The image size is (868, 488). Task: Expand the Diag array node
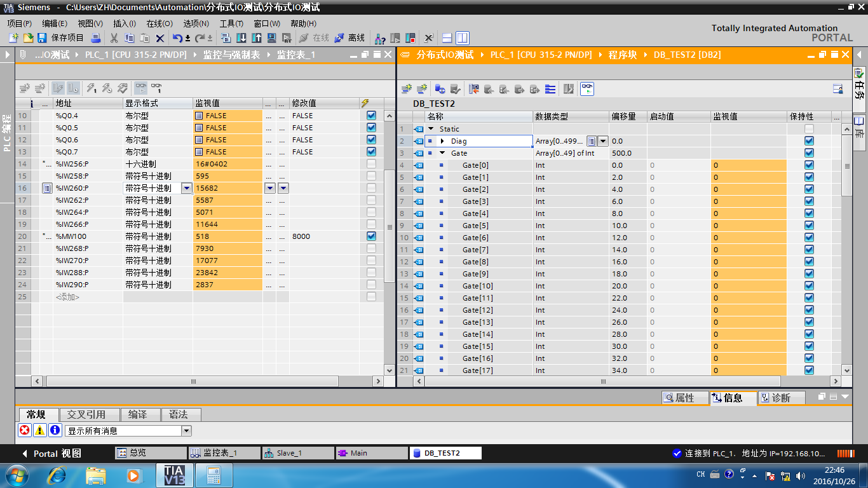[x=443, y=141]
